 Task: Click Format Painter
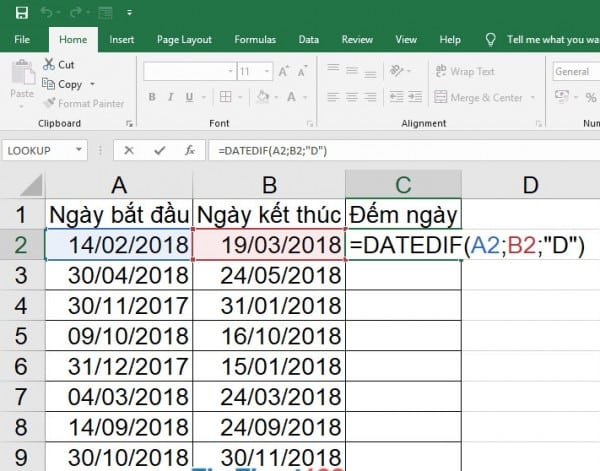83,103
